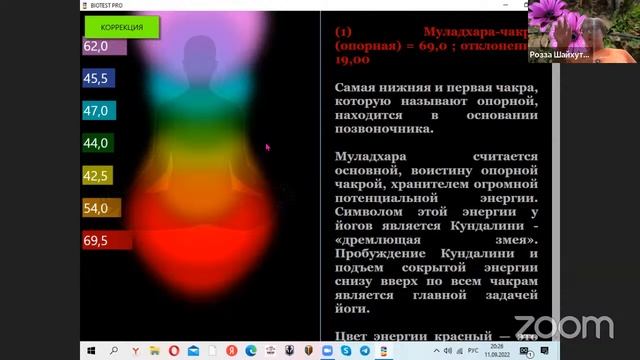This screenshot has height=360, width=640.
Task: Select the orange 54,0 chakra value
Action: point(102,208)
